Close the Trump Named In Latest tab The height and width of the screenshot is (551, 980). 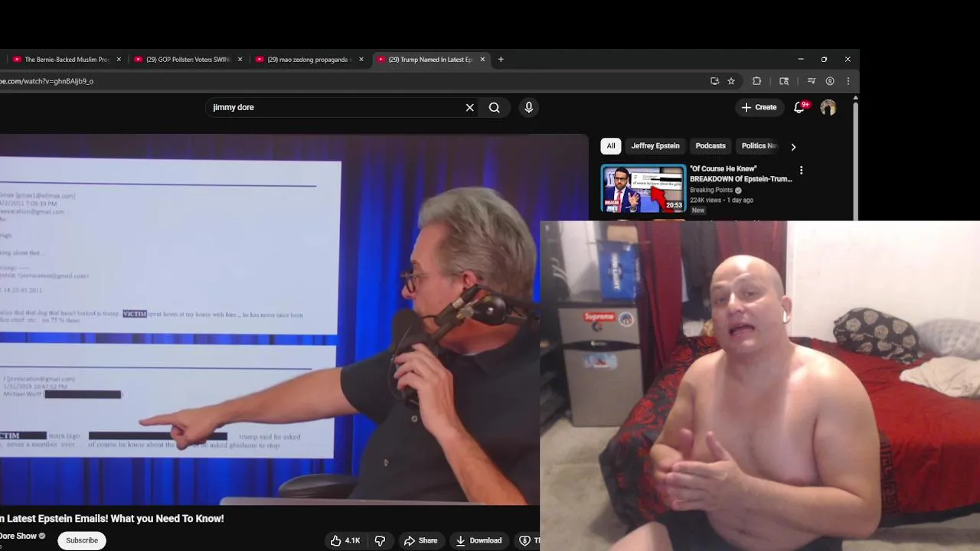pos(482,59)
